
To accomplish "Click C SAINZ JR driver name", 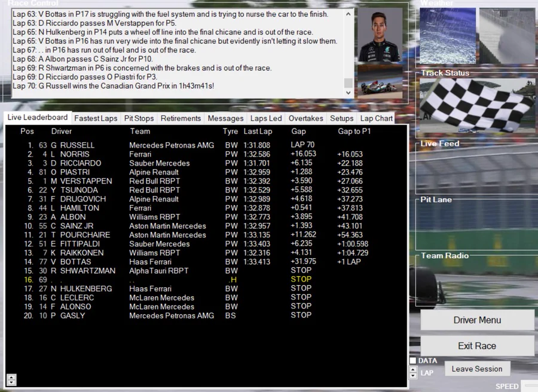I will tap(72, 226).
